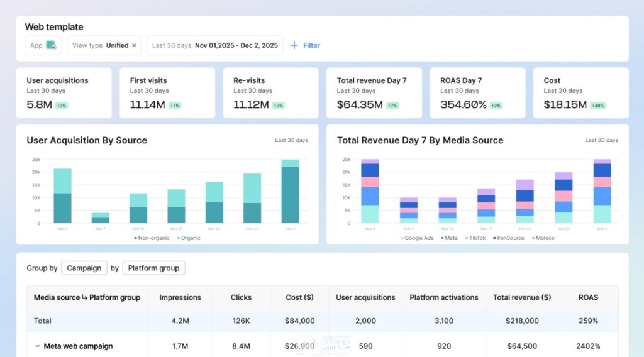Expand the Meta web campaign row chevron

click(37, 346)
